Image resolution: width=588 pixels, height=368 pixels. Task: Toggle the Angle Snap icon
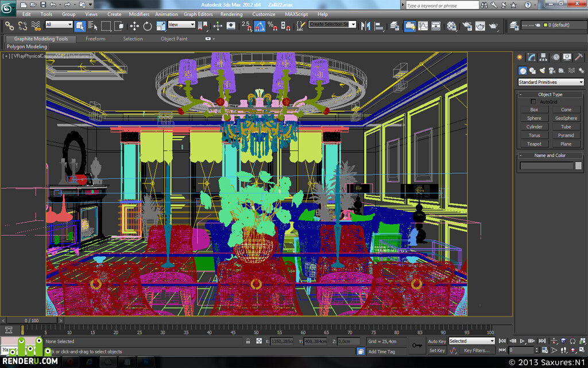[259, 26]
